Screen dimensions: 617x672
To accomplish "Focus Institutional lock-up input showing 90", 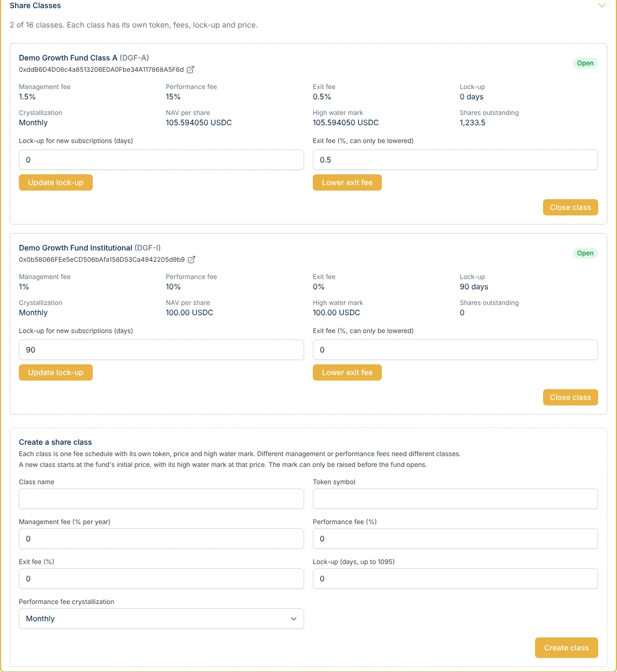I will click(x=161, y=350).
